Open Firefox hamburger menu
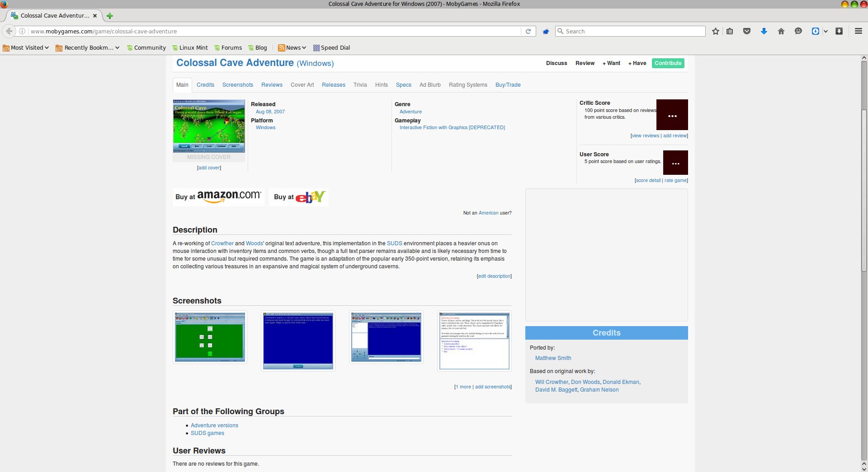The height and width of the screenshot is (472, 868). pyautogui.click(x=858, y=31)
